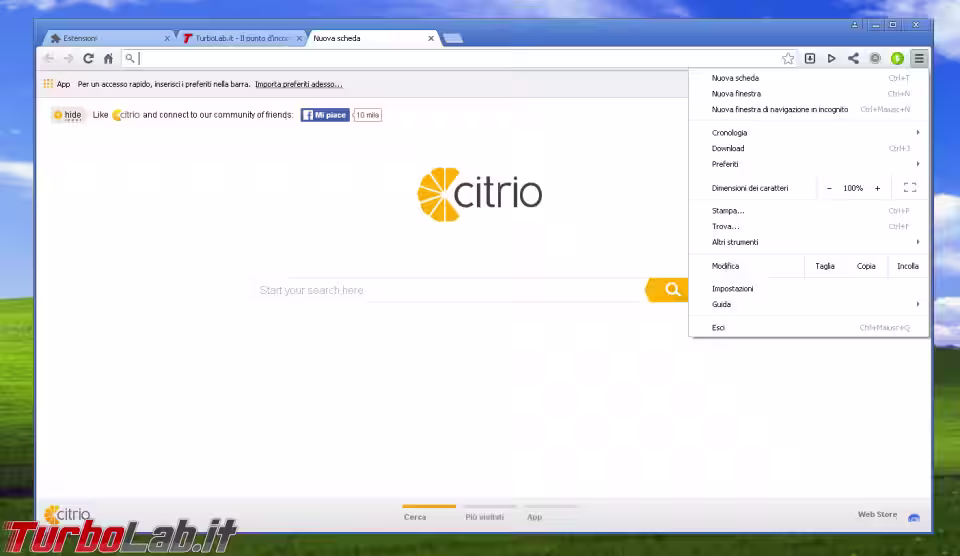Select the App bottom tab
This screenshot has height=556, width=960.
534,517
